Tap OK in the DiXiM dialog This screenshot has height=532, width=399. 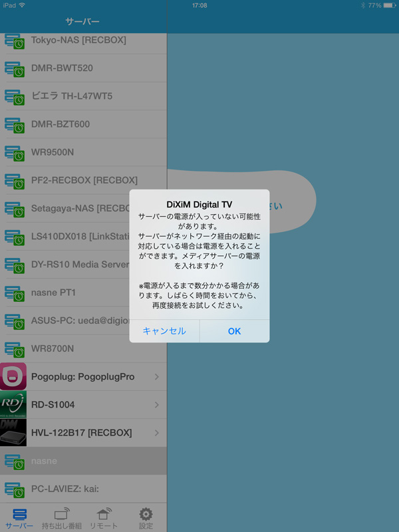tap(235, 331)
